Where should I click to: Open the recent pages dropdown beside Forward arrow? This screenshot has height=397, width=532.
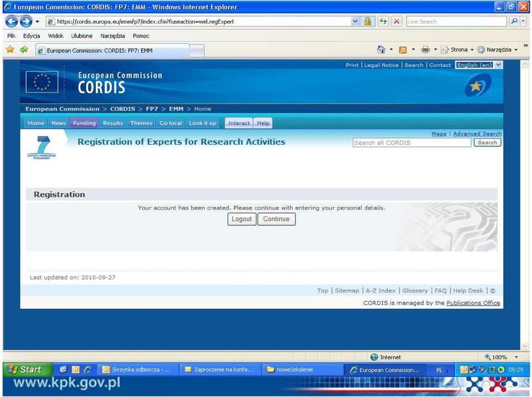pyautogui.click(x=37, y=22)
